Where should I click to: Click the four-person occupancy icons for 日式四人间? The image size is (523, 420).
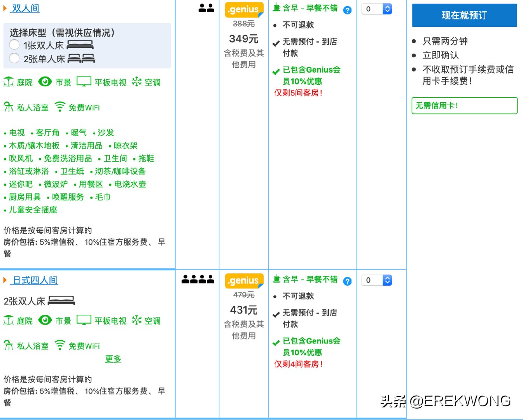198,279
